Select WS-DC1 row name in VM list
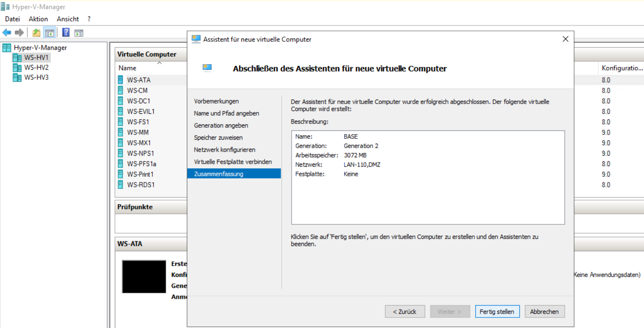Viewport: 644px width, 328px height. 139,101
